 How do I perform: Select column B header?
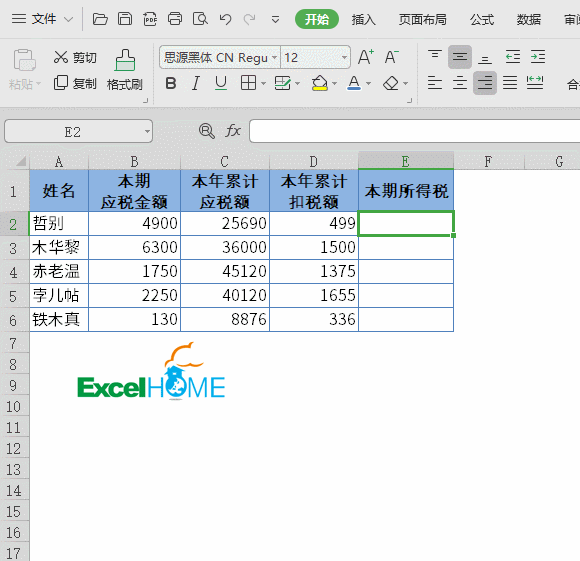click(134, 162)
